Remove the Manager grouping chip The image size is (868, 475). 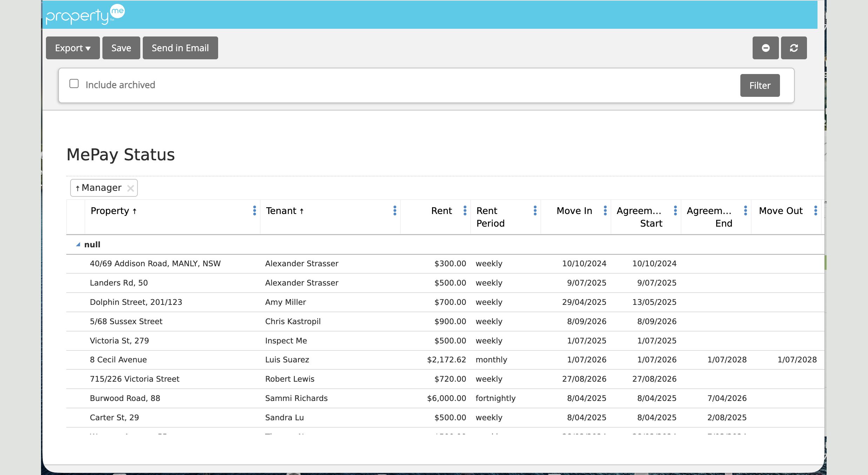tap(130, 188)
